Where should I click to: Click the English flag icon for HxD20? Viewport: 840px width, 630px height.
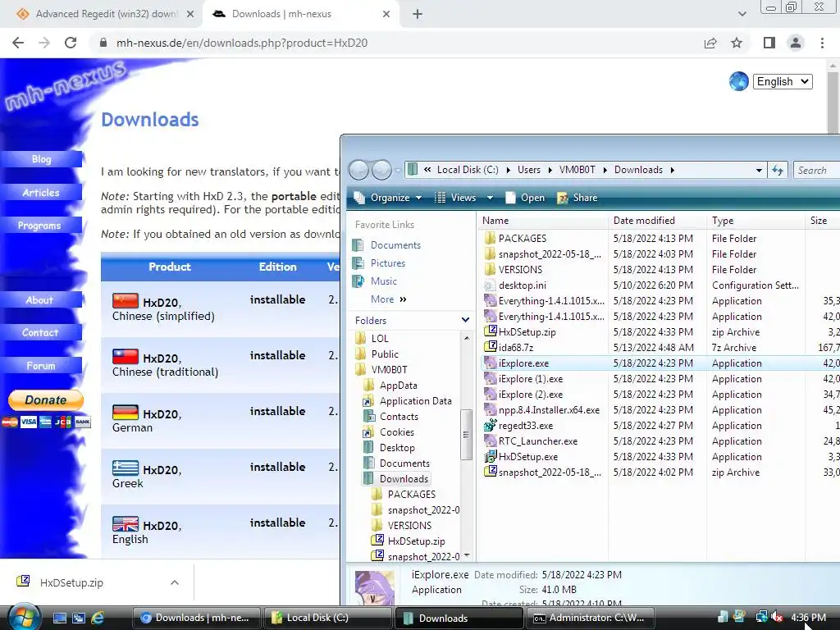point(126,523)
